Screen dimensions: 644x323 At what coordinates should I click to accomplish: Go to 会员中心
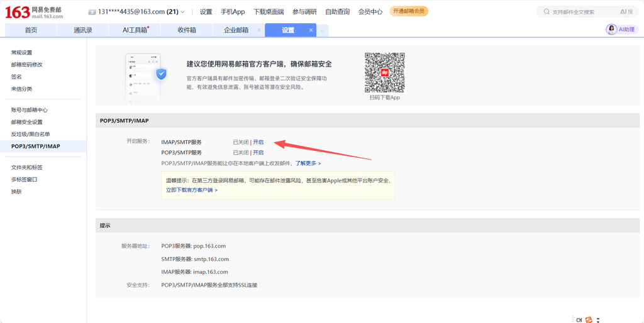point(370,12)
